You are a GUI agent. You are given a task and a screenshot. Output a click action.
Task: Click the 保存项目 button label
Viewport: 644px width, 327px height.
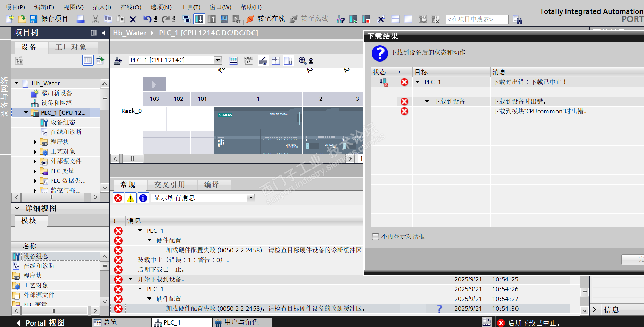tap(54, 18)
